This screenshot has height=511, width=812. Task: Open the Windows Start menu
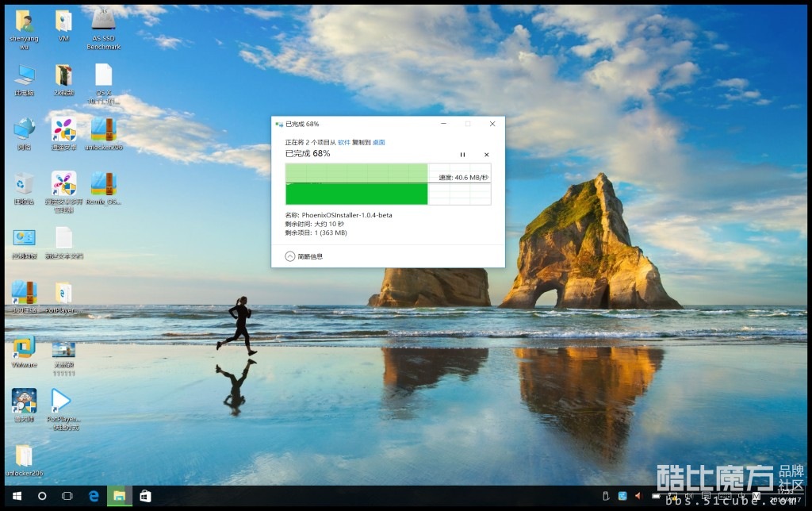pos(16,496)
